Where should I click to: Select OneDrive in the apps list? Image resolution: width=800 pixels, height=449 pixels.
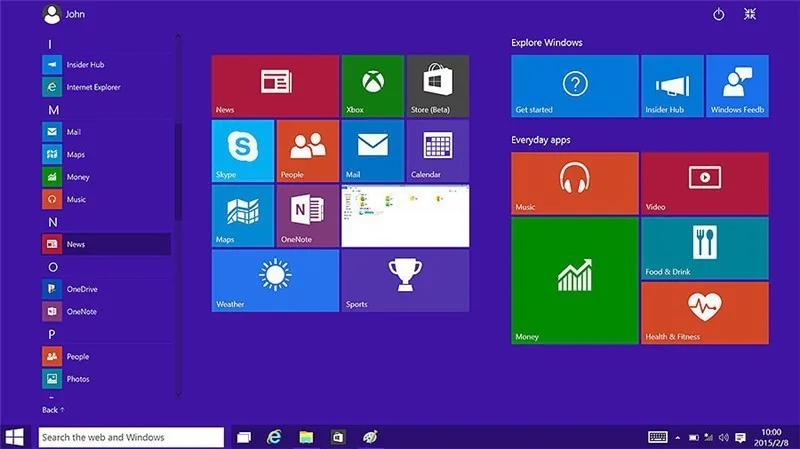[106, 289]
